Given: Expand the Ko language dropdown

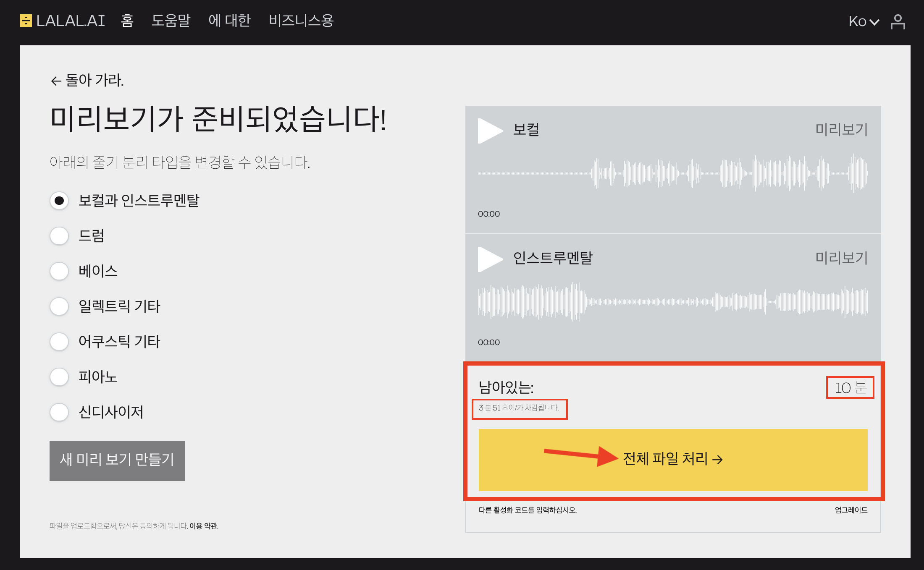Looking at the screenshot, I should coord(864,21).
